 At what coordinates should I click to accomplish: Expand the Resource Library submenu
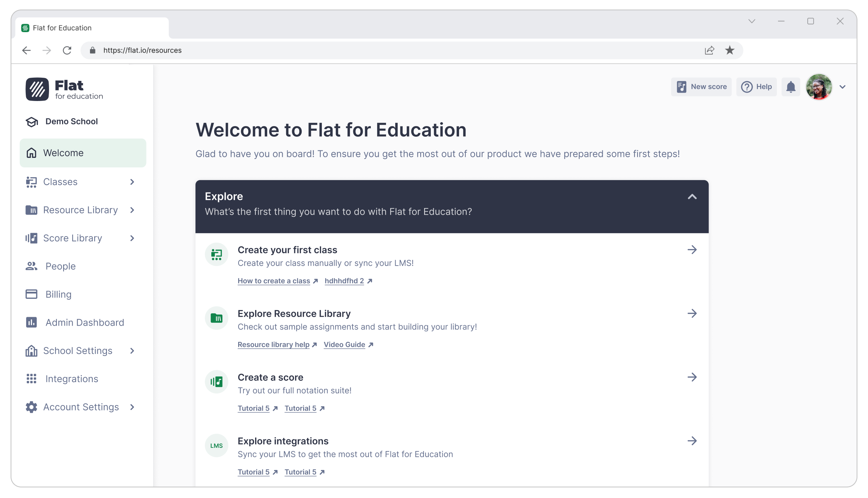pos(132,210)
